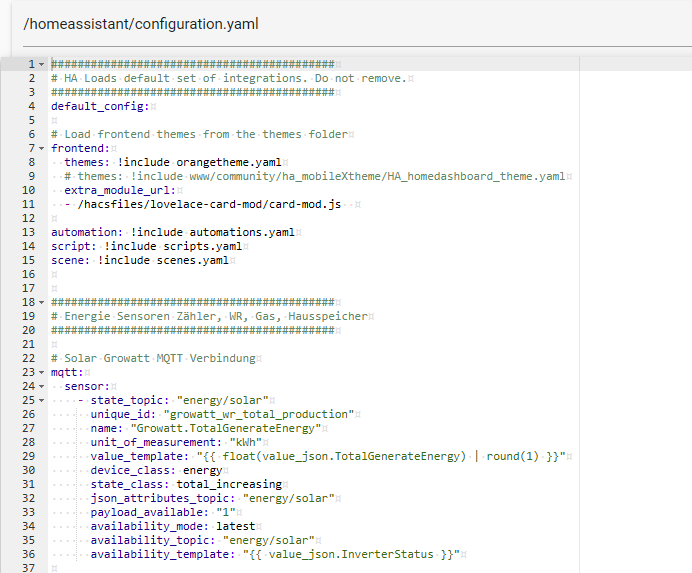This screenshot has width=692, height=573.
Task: Click the unit_of_measurement value 'kWh'
Action: pos(245,442)
